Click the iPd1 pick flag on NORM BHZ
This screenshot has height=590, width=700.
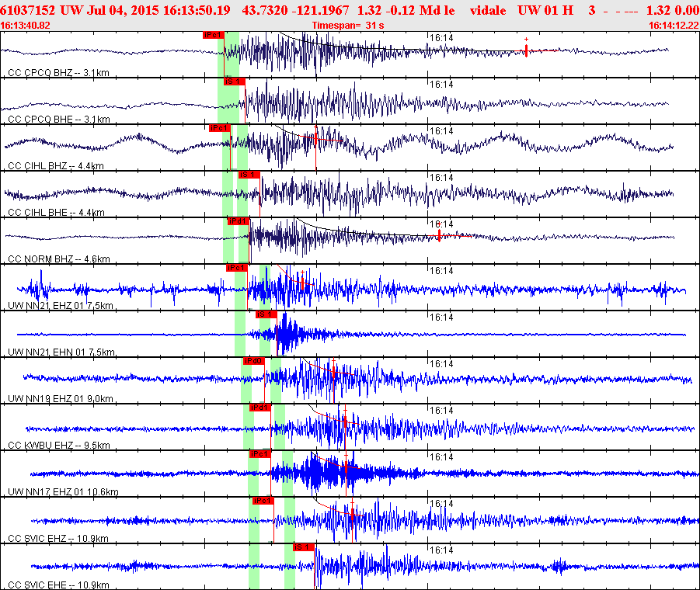point(238,221)
